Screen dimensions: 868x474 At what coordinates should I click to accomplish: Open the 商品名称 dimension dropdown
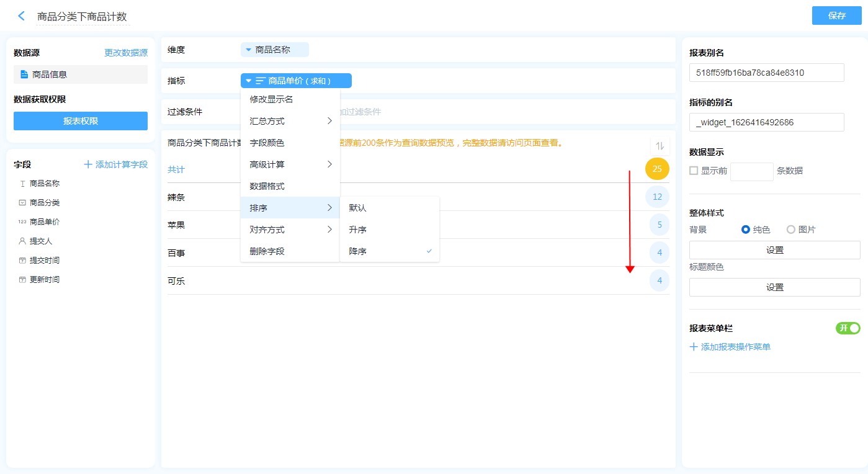(274, 50)
